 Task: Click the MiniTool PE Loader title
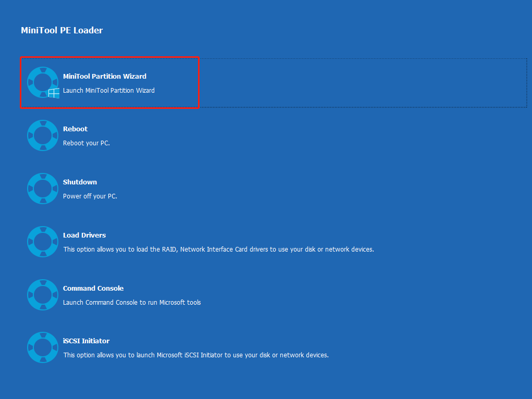(x=61, y=30)
